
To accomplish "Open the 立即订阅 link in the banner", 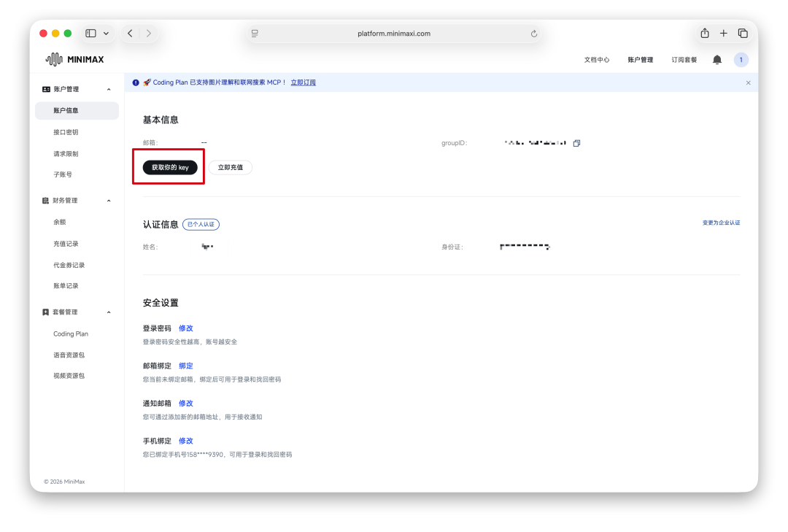I will (x=303, y=82).
